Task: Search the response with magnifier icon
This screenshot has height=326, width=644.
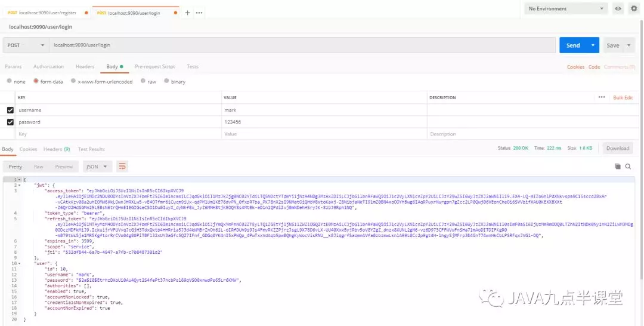Action: 628,167
